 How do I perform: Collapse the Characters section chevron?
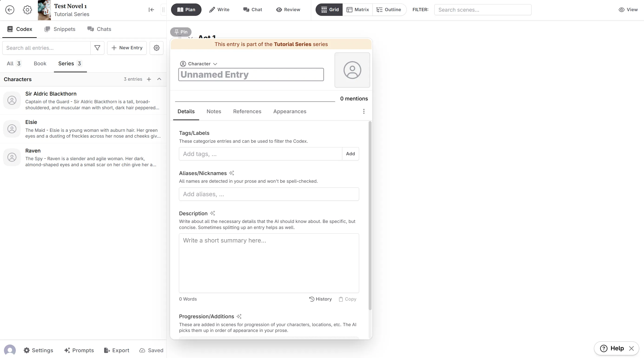(x=159, y=79)
